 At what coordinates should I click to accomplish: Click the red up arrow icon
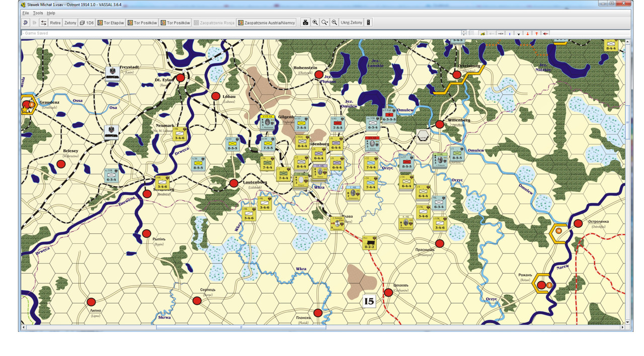point(536,34)
